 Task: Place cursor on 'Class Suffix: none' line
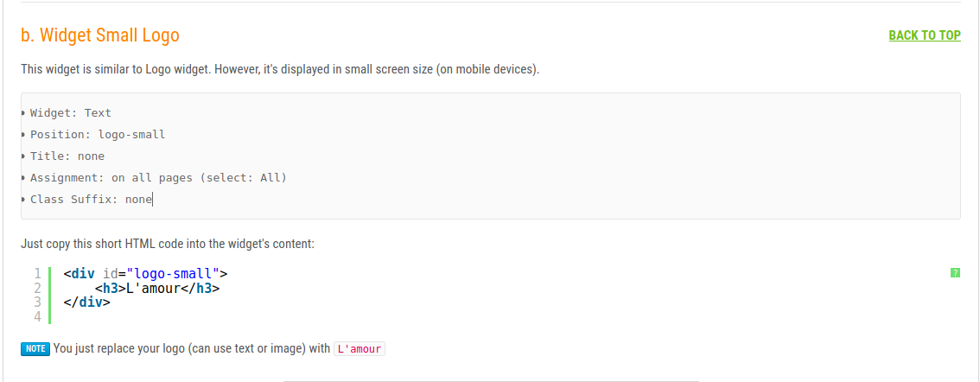[x=91, y=200]
